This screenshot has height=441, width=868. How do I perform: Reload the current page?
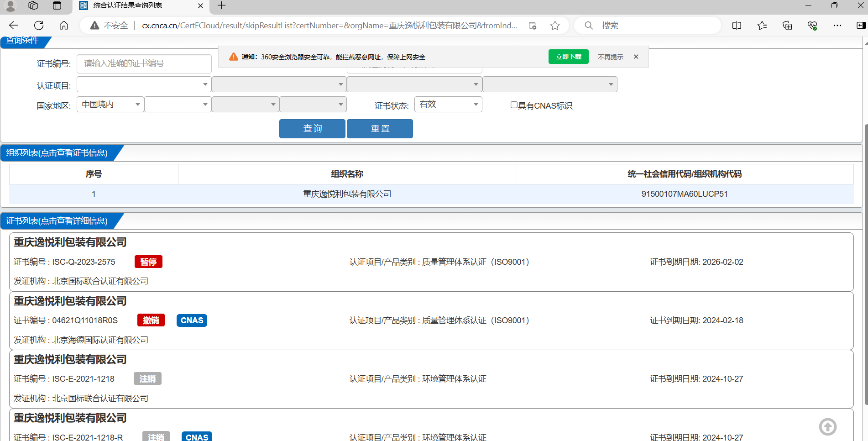pyautogui.click(x=39, y=26)
